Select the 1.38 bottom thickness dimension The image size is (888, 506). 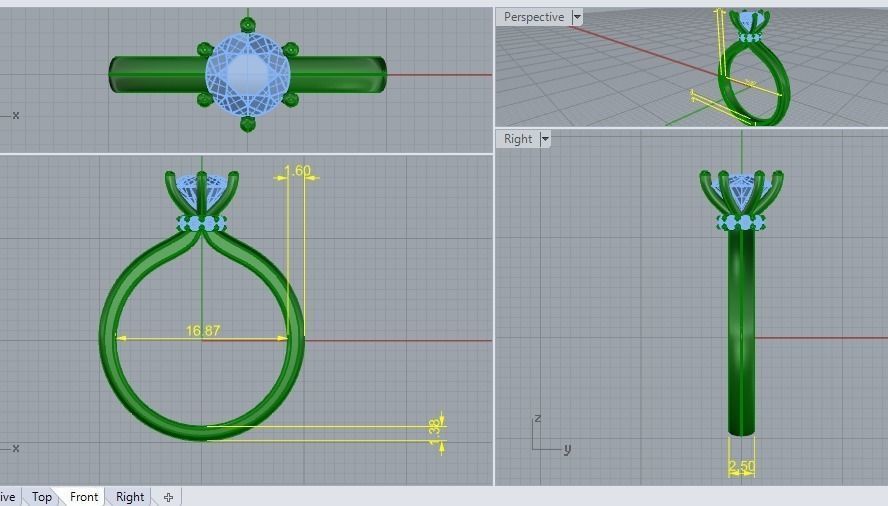[435, 433]
